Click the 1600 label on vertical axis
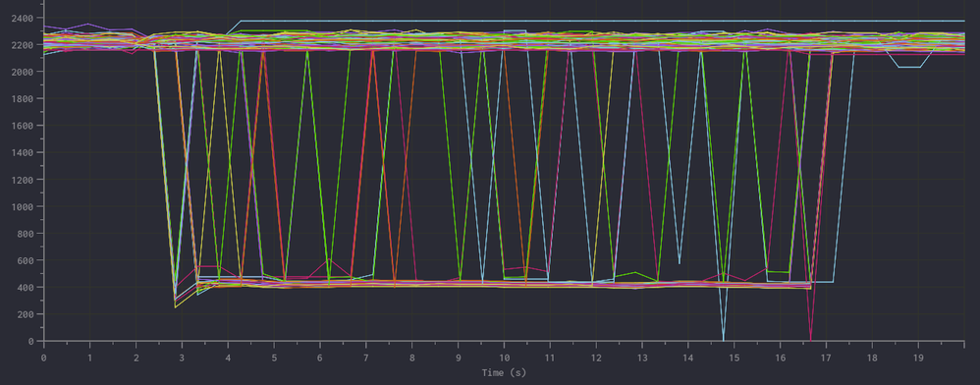 point(22,126)
